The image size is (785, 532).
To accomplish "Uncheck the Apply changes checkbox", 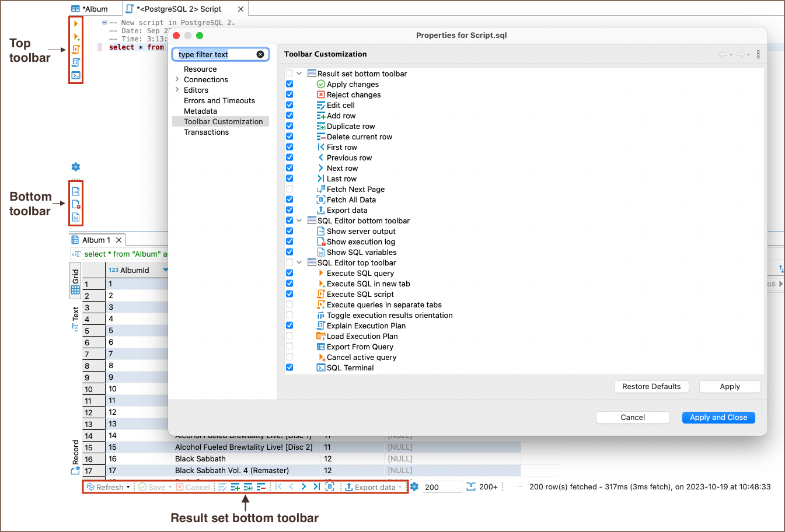I will tap(289, 84).
